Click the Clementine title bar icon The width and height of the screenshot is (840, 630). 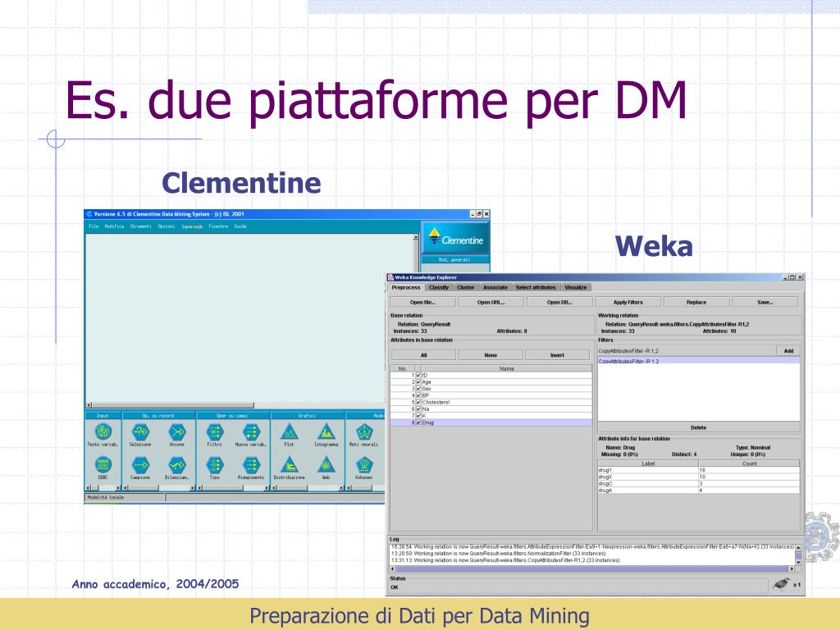point(89,214)
